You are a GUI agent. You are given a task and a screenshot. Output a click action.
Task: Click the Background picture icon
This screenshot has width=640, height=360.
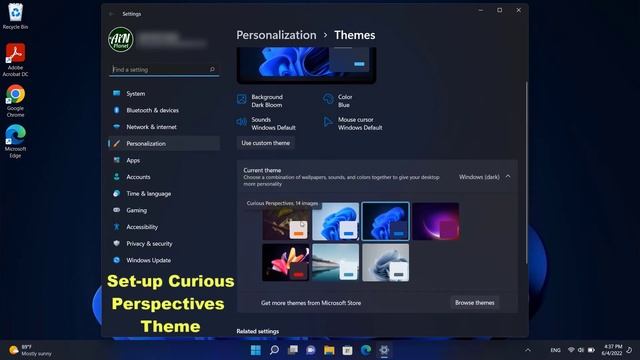(242, 99)
